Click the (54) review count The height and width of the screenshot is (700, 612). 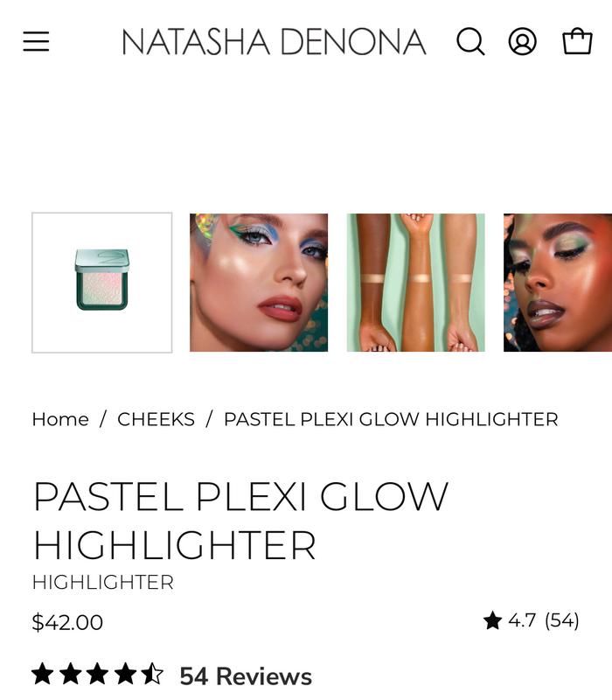coord(561,620)
